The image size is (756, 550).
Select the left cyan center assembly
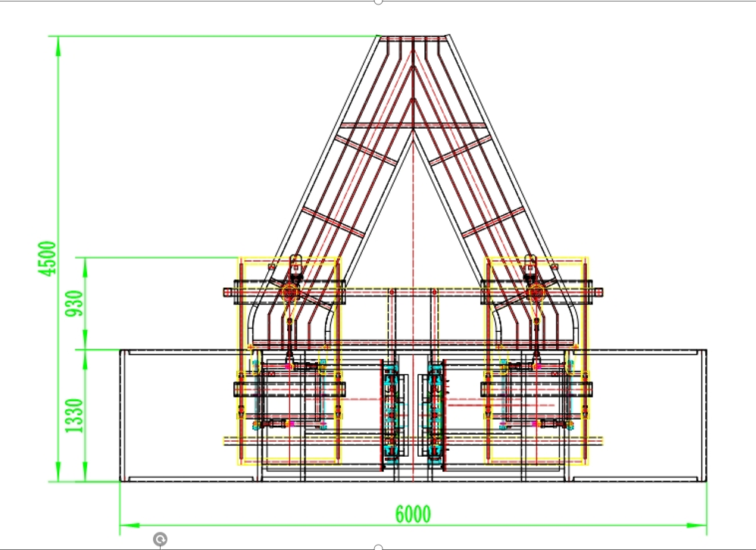[390, 409]
